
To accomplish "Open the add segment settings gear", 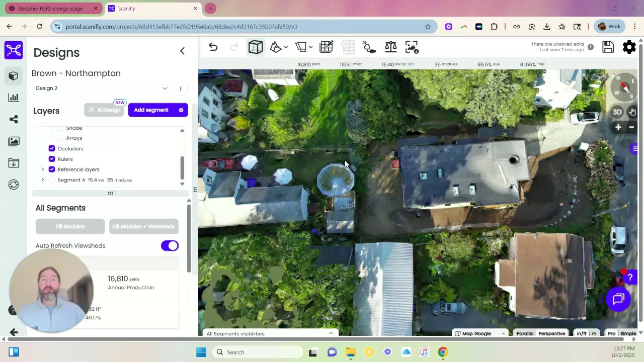I will pyautogui.click(x=181, y=110).
